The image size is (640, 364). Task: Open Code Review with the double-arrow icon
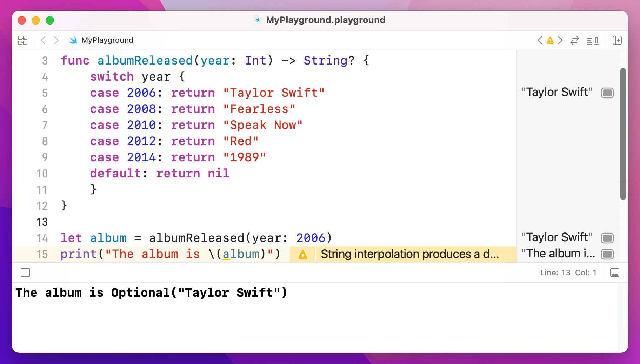[574, 40]
